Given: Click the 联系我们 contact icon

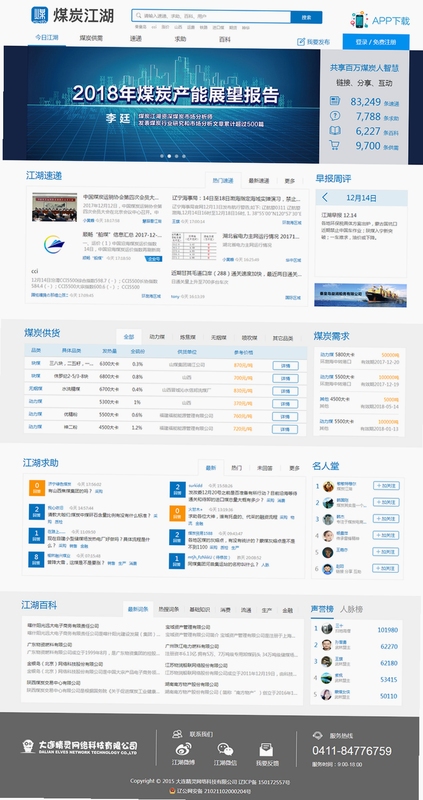Looking at the screenshot, I should [x=177, y=734].
